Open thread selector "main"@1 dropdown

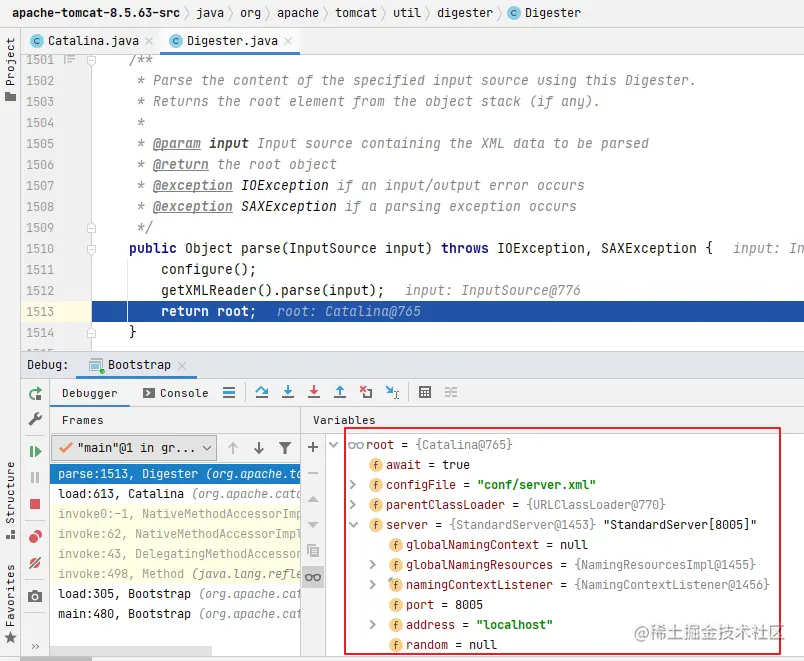click(134, 448)
